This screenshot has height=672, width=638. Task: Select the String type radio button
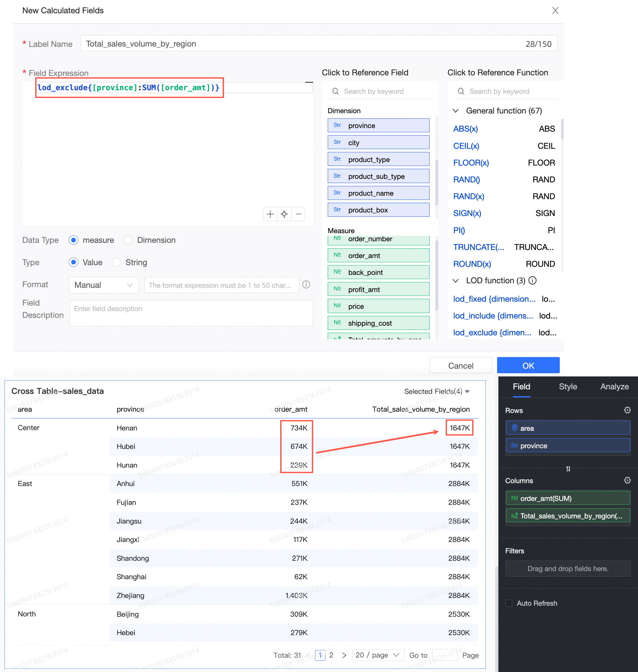(x=116, y=262)
